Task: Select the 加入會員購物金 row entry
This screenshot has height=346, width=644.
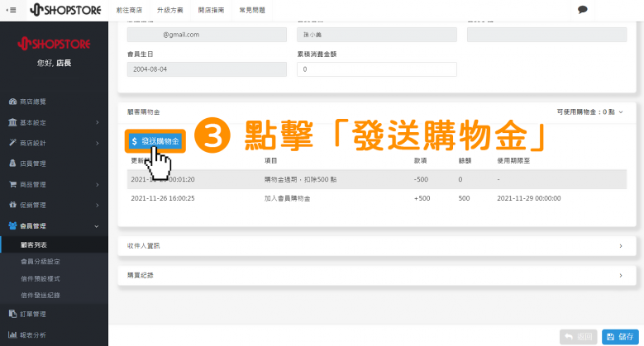Action: pos(287,198)
